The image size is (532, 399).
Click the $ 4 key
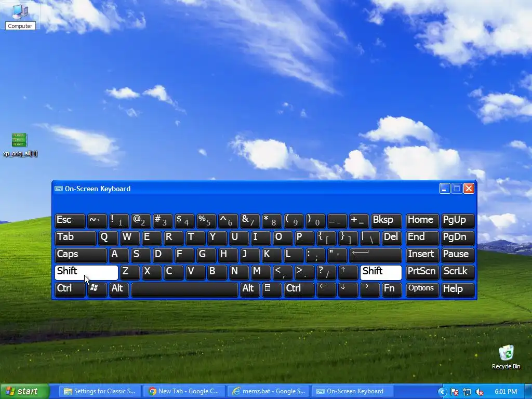click(184, 221)
